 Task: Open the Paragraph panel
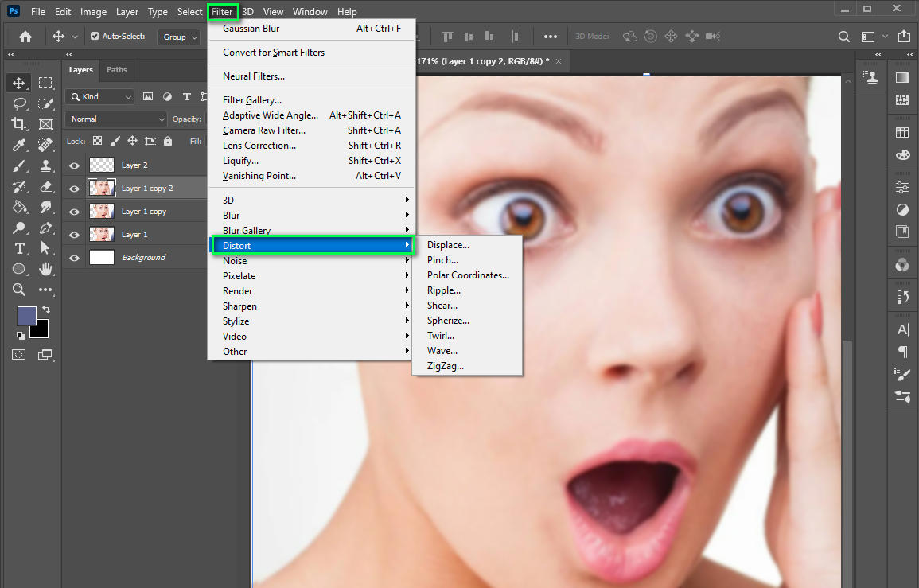tap(901, 352)
